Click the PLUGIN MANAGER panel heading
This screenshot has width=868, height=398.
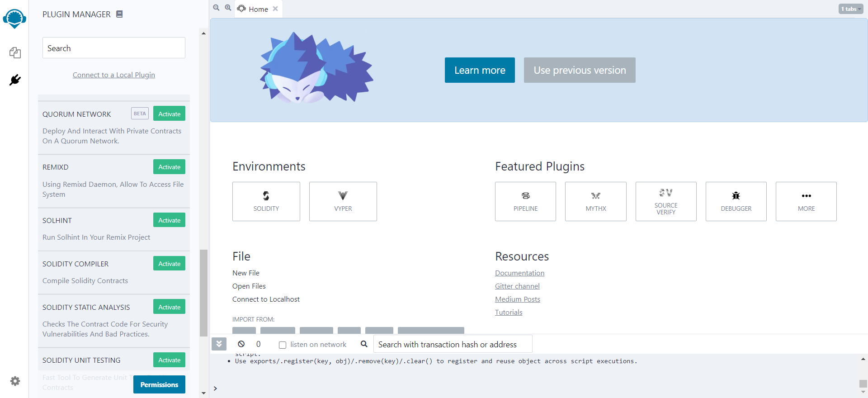pos(76,14)
